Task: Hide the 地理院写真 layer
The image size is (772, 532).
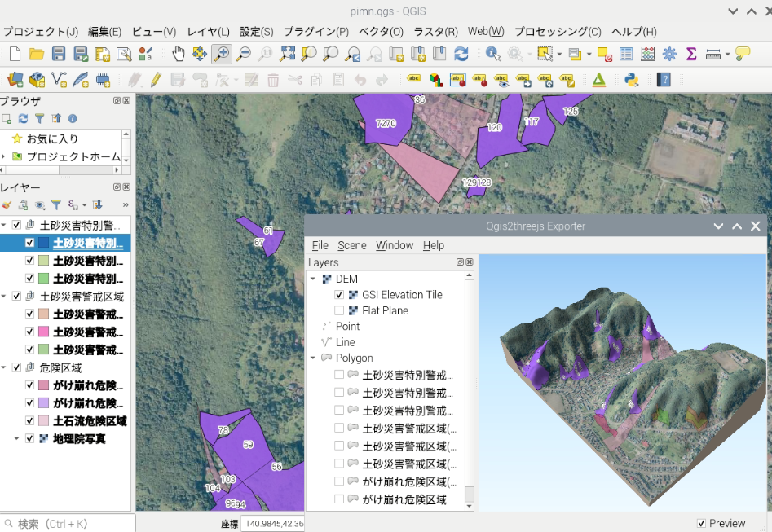Action: (x=30, y=439)
